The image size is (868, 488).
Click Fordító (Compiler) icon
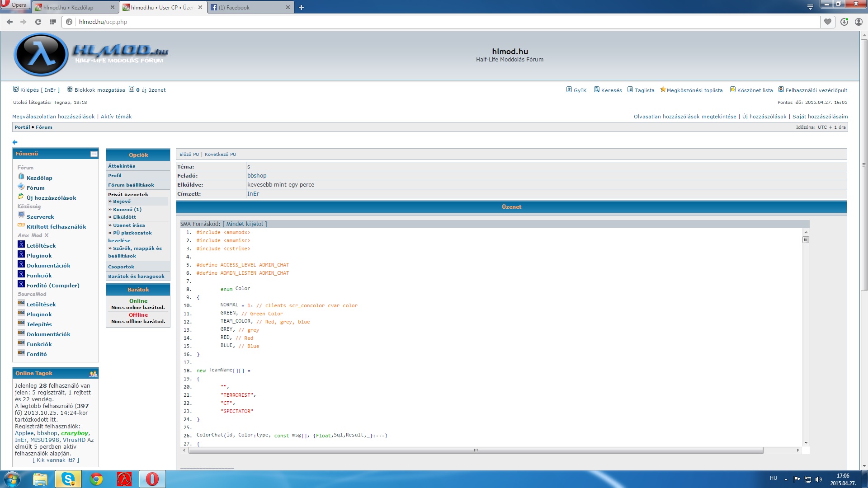click(x=21, y=284)
